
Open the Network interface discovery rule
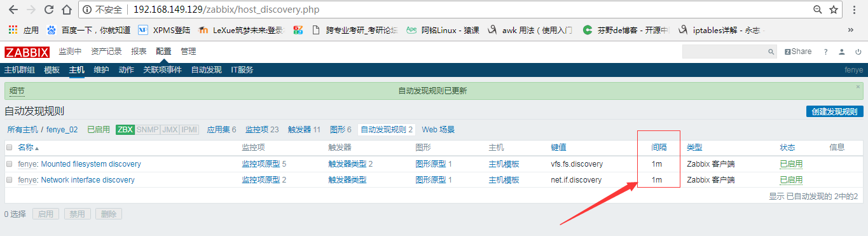[88, 180]
